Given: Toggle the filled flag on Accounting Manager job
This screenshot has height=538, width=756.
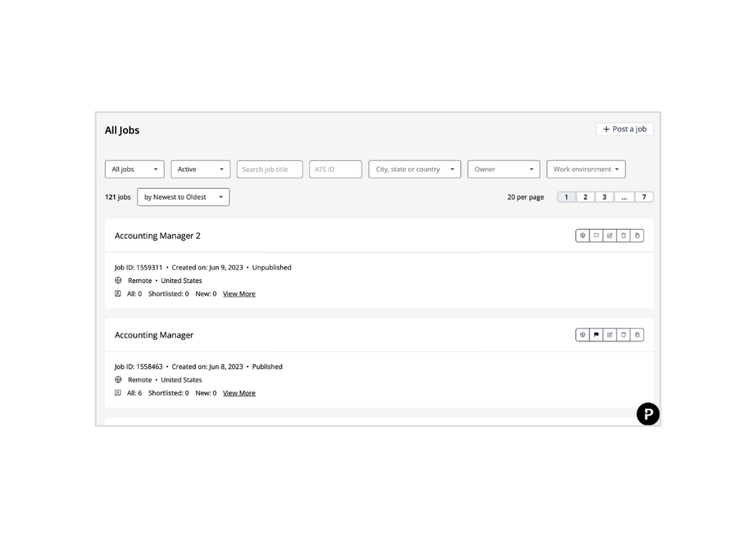Looking at the screenshot, I should (596, 335).
